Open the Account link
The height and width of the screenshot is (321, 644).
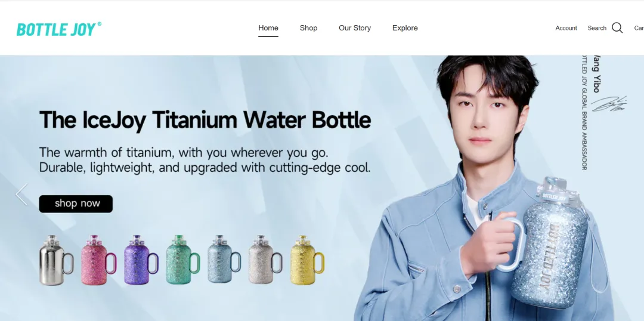click(x=566, y=28)
